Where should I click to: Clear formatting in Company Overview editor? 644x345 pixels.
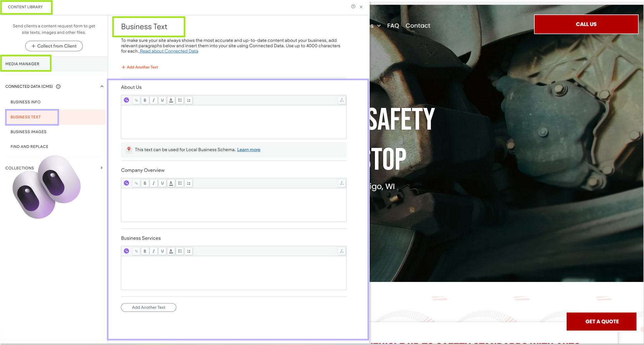tap(341, 183)
